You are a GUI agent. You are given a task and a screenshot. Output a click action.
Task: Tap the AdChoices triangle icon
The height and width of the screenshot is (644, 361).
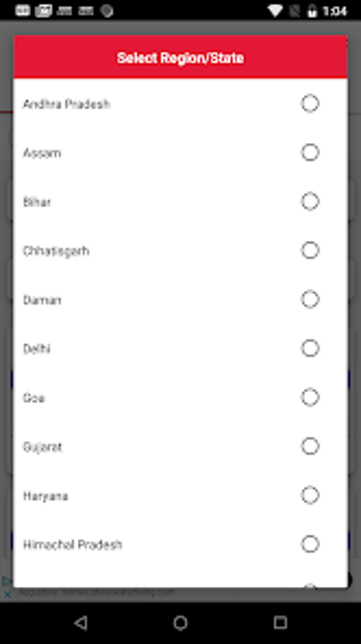(7, 582)
